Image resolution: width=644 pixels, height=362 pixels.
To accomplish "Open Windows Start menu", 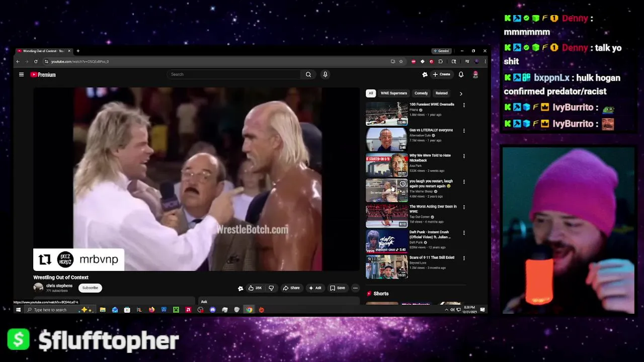I will coord(18,310).
